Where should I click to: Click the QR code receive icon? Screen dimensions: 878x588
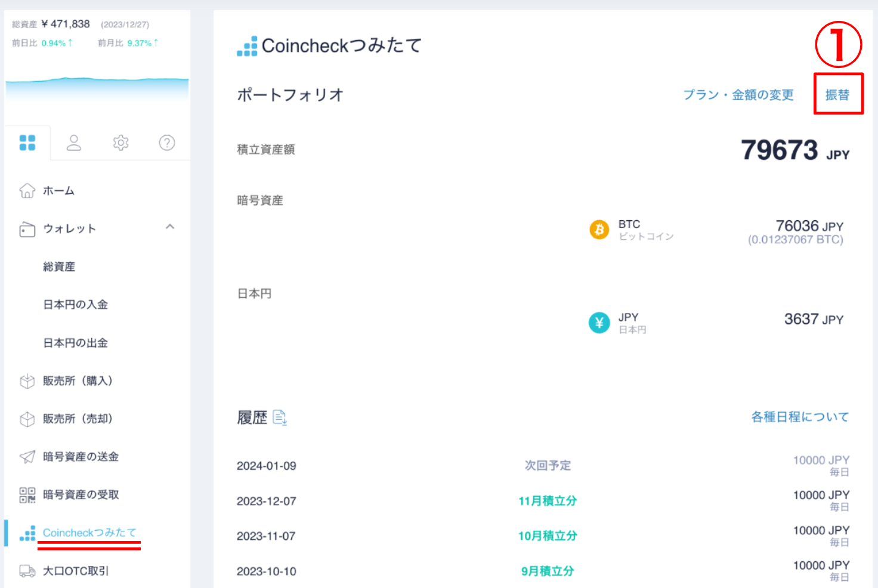pos(27,495)
